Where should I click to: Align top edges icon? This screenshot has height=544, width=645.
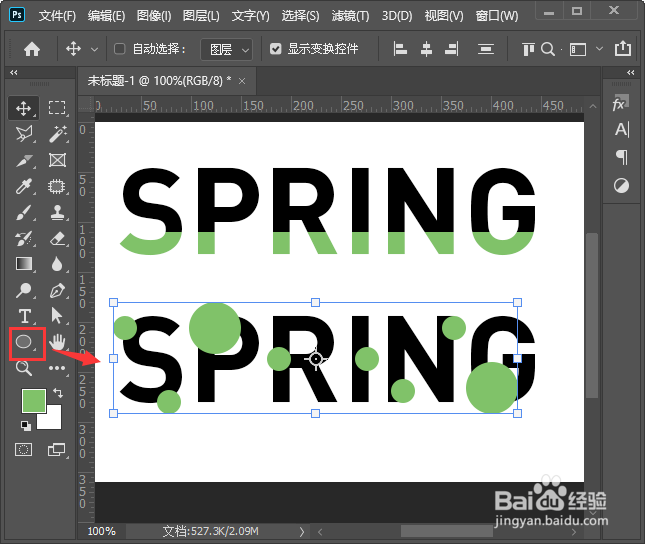[528, 49]
